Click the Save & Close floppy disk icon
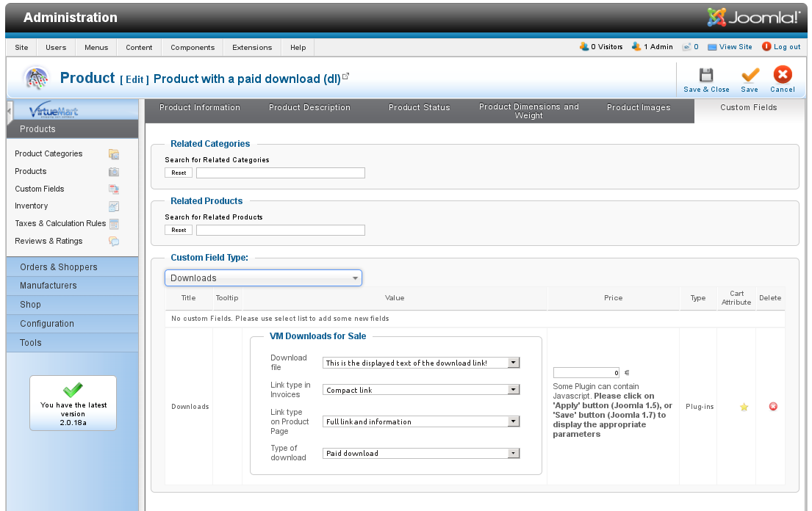This screenshot has width=812, height=511. click(x=705, y=75)
